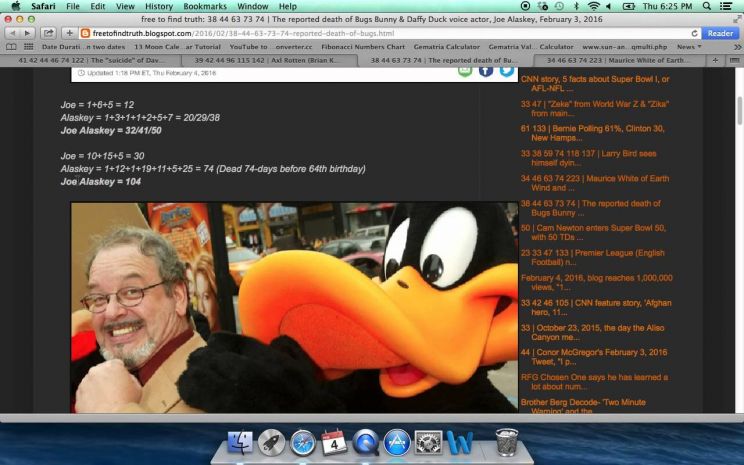Reload the page with refresh icon
Screen dimensions: 744x465
694,33
